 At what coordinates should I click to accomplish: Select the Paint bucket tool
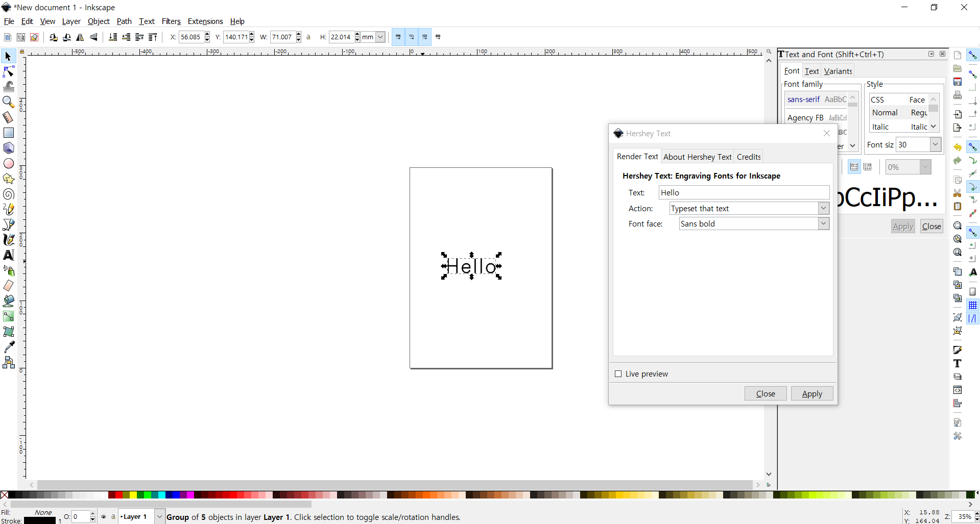(8, 301)
